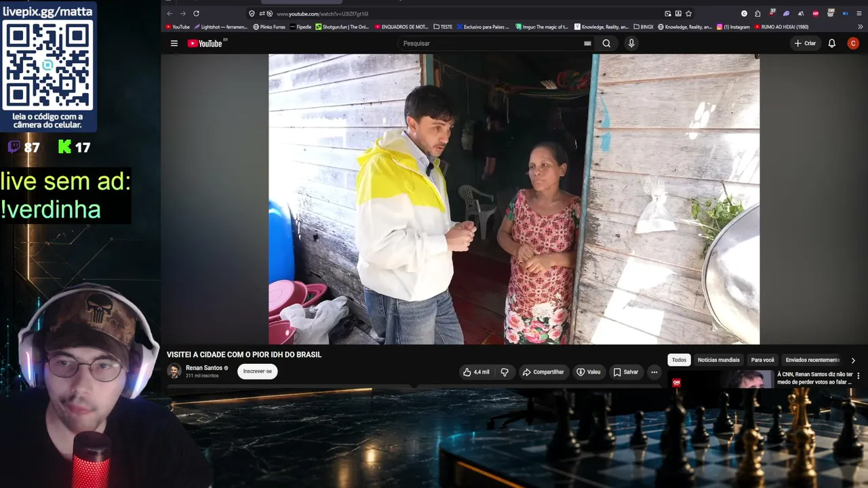
Task: Click the 211 mil inscritos subscriber count
Action: 202,375
